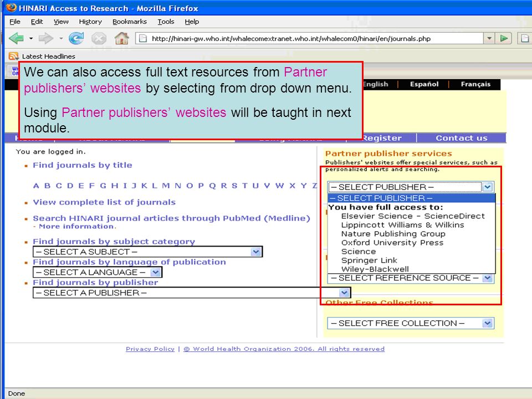Image resolution: width=532 pixels, height=399 pixels.
Task: Open the Help menu
Action: [x=192, y=22]
